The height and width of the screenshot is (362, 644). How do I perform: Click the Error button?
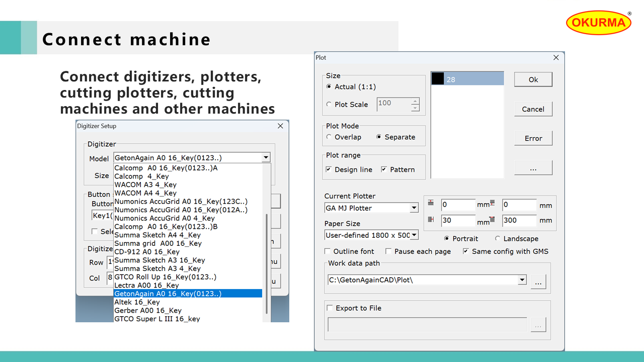point(533,138)
